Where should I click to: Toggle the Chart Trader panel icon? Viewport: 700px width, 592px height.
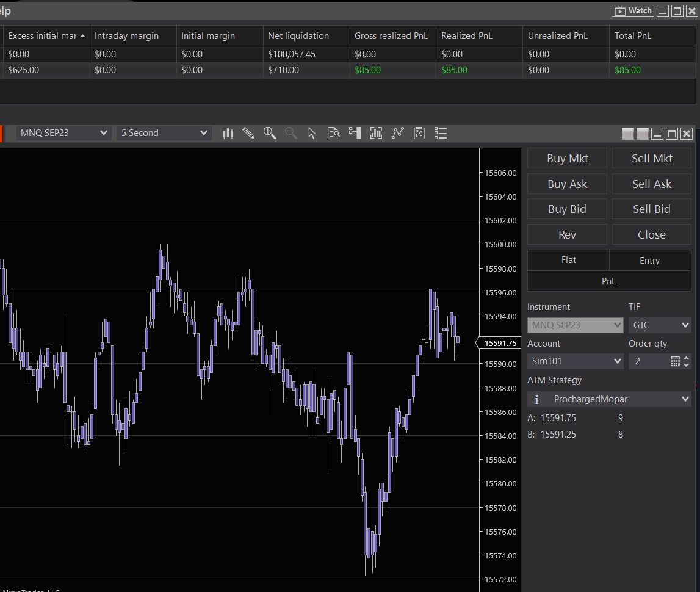click(x=355, y=133)
